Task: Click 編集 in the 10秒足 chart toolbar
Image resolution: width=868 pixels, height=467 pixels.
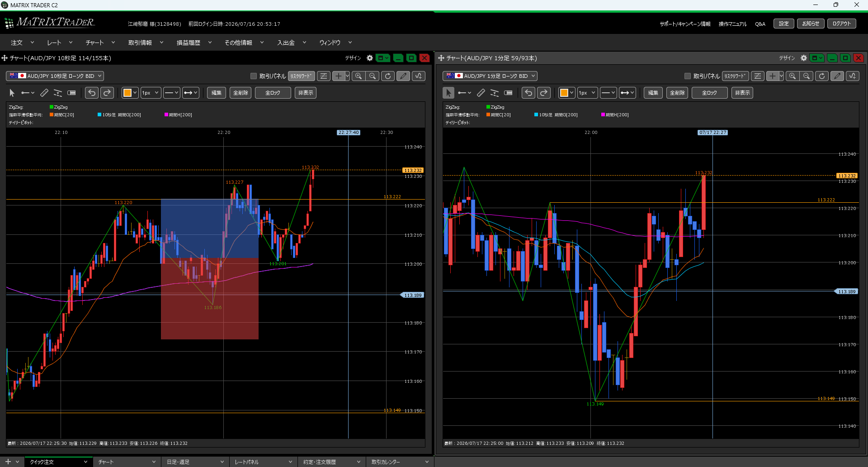Action: 217,93
